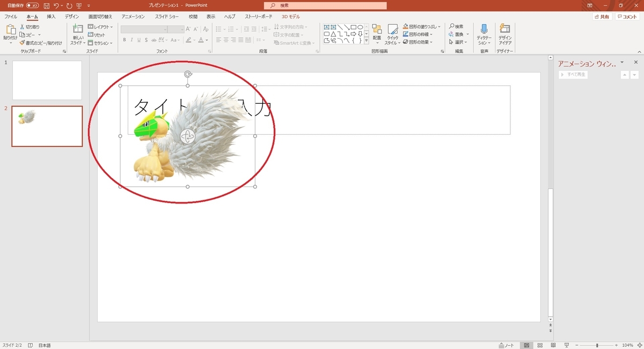Open 図形の枠線 shape outline dropdown
644x349 pixels.
point(418,34)
